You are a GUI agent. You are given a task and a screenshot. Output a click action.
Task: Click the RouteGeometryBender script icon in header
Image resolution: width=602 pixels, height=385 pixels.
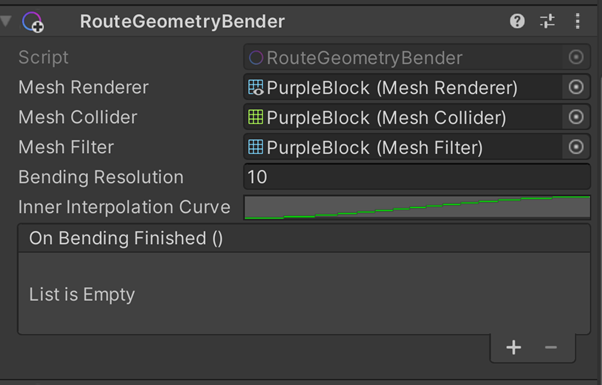(33, 22)
